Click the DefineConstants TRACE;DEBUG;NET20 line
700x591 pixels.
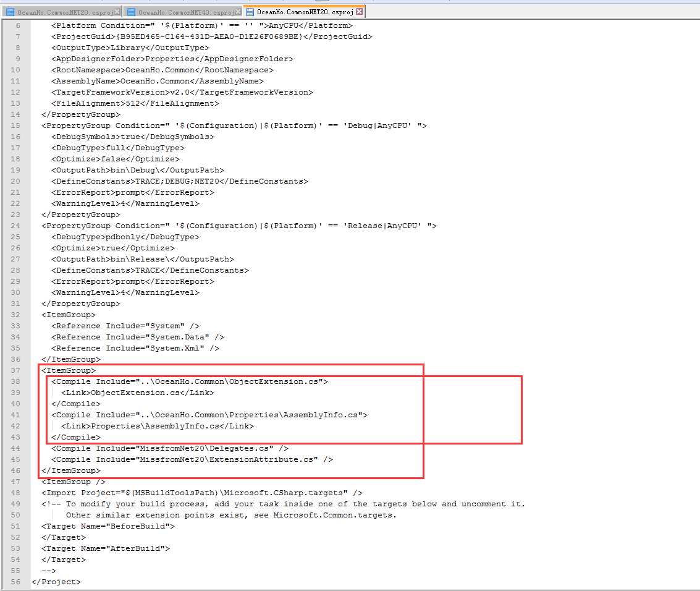tap(179, 181)
